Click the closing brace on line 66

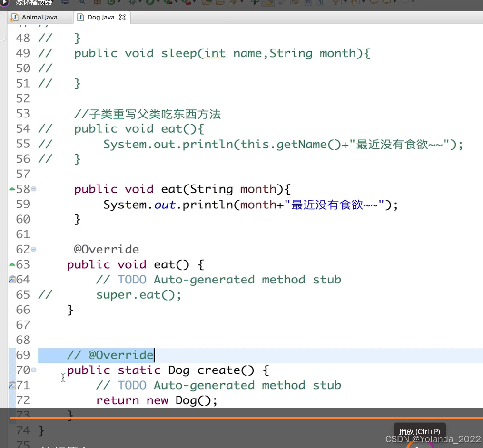(70, 310)
